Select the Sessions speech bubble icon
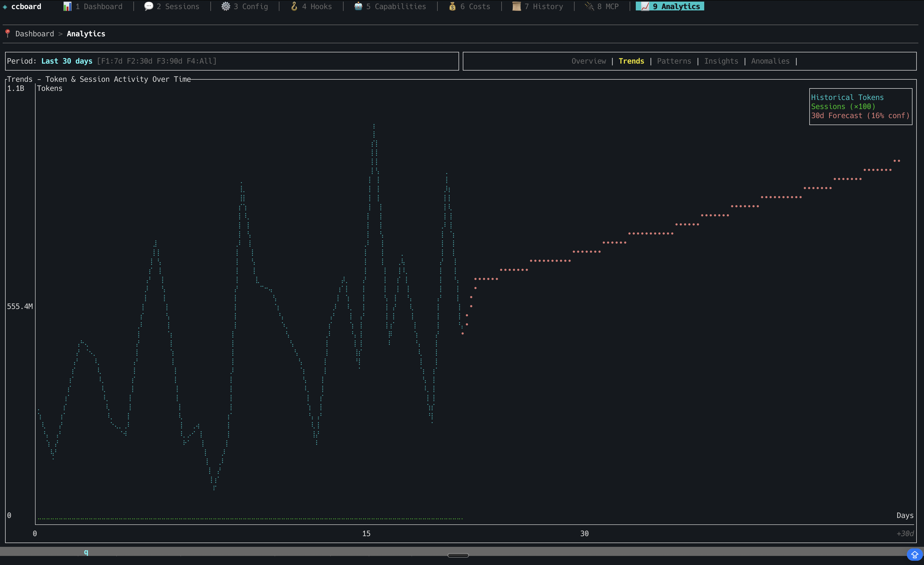 click(148, 6)
